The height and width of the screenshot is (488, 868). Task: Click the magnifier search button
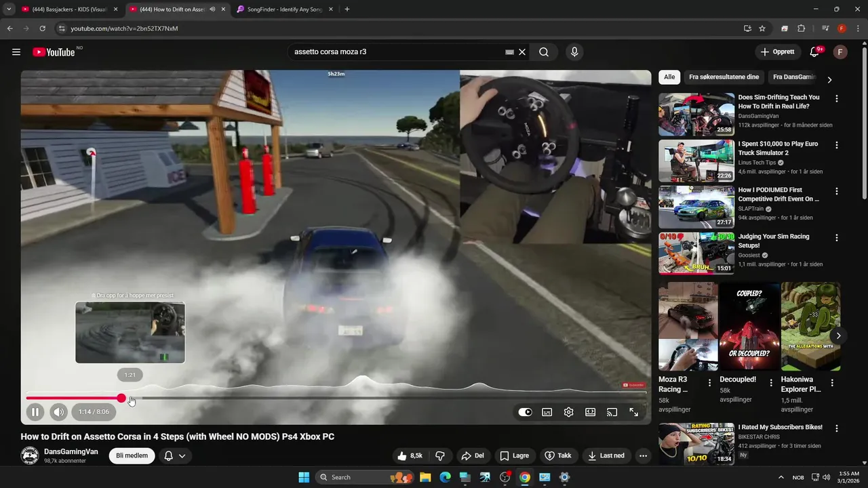click(x=544, y=52)
